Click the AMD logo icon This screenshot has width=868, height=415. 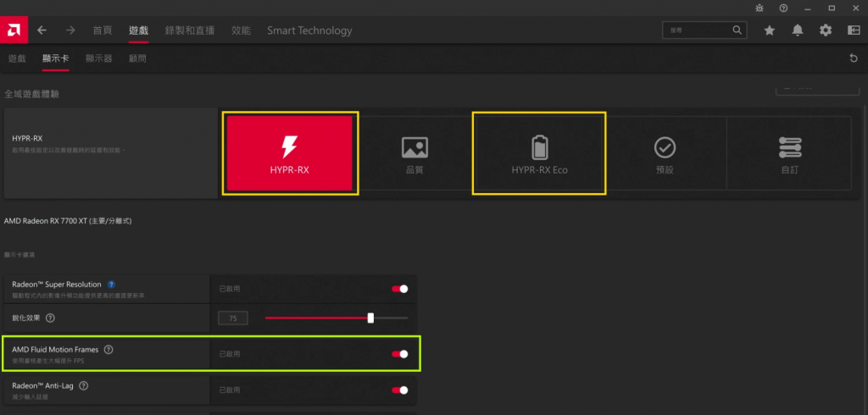click(14, 30)
